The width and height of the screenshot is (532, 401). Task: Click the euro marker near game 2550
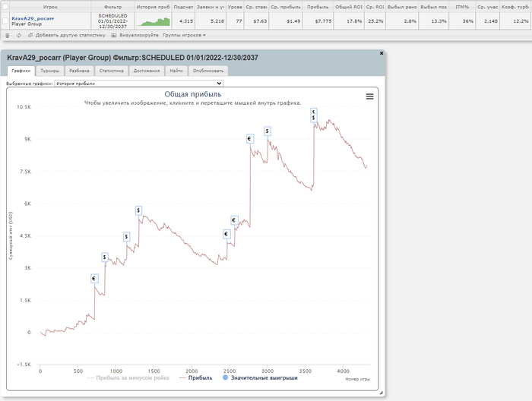pos(234,220)
